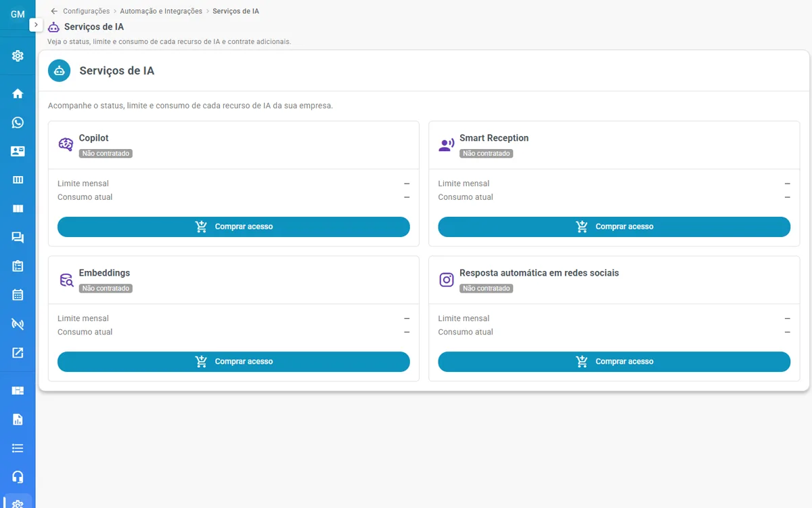This screenshot has width=812, height=508.
Task: Open the WhatsApp icon in sidebar
Action: coord(18,123)
